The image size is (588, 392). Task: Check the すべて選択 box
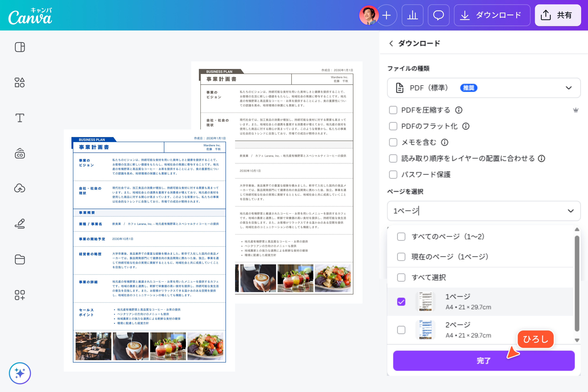coord(401,278)
